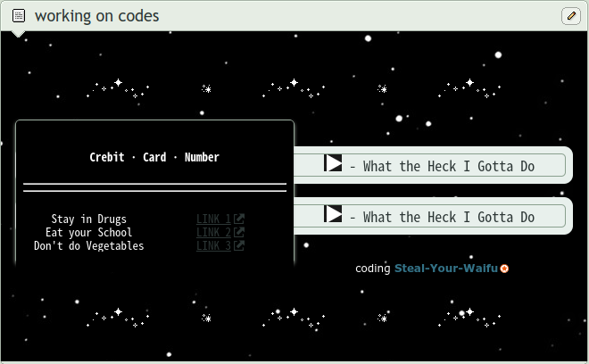
Task: Click the widget document icon beside title
Action: 19,16
